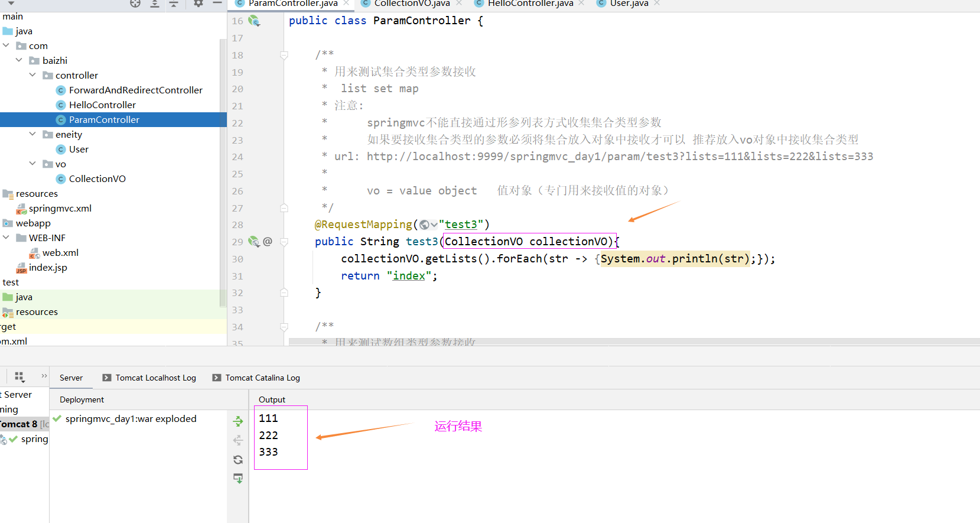The width and height of the screenshot is (980, 523).
Task: Collapse the baizhi package node
Action: click(x=19, y=60)
